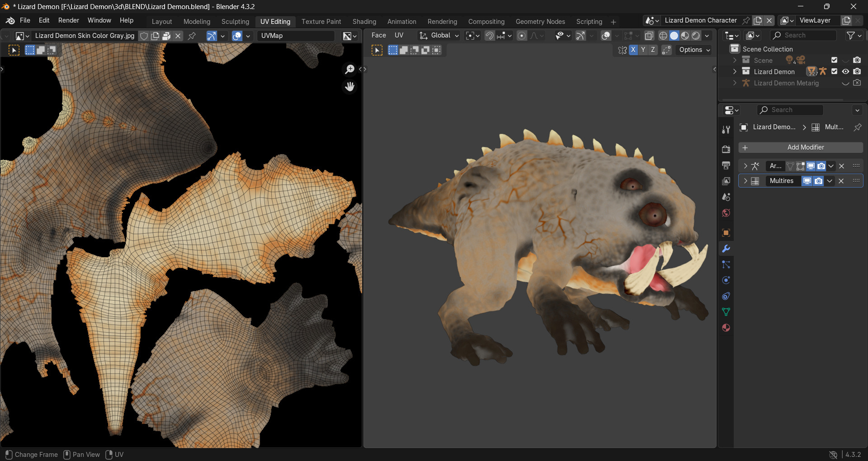Open the Material properties tab icon
The image size is (868, 461).
(x=726, y=328)
